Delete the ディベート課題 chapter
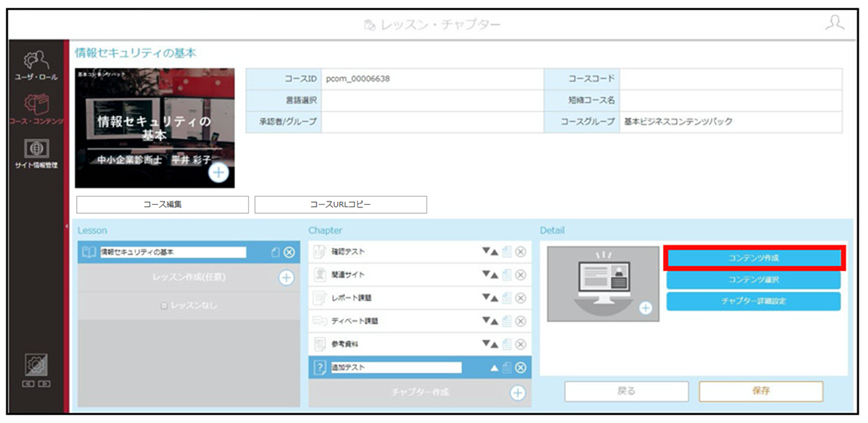Image resolution: width=868 pixels, height=423 pixels. click(x=520, y=321)
